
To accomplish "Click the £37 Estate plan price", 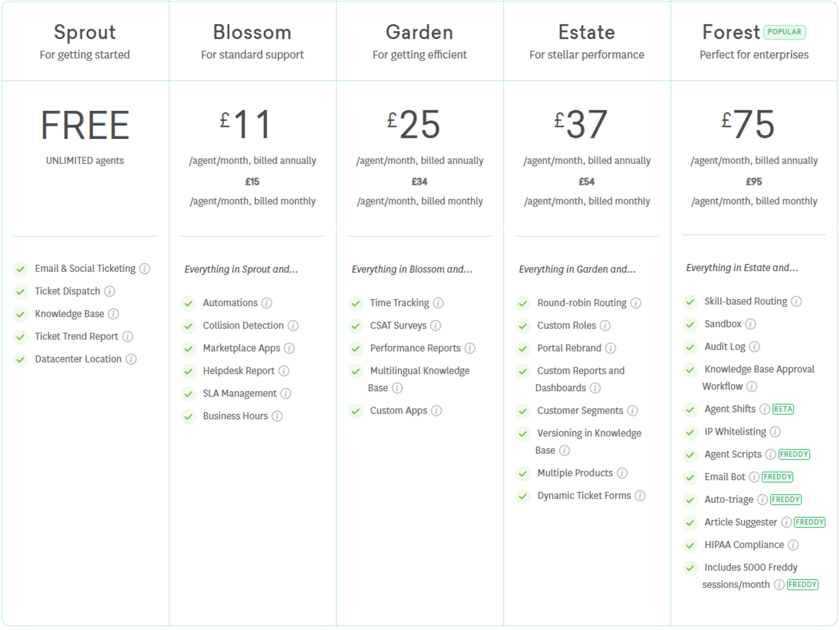I will point(581,125).
